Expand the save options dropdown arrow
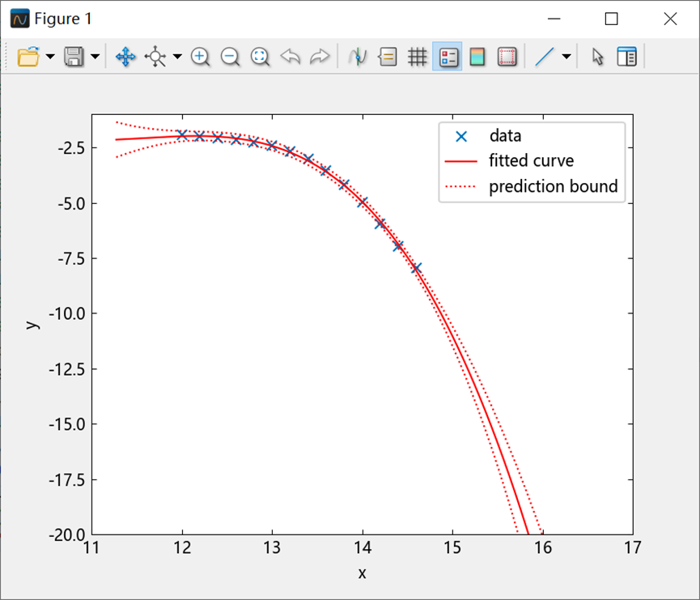 [x=95, y=57]
